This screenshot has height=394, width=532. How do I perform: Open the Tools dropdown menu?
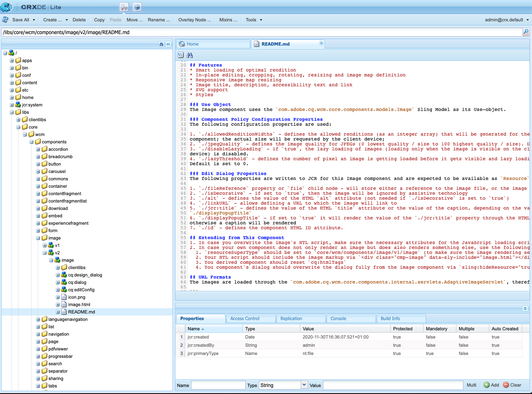(253, 20)
